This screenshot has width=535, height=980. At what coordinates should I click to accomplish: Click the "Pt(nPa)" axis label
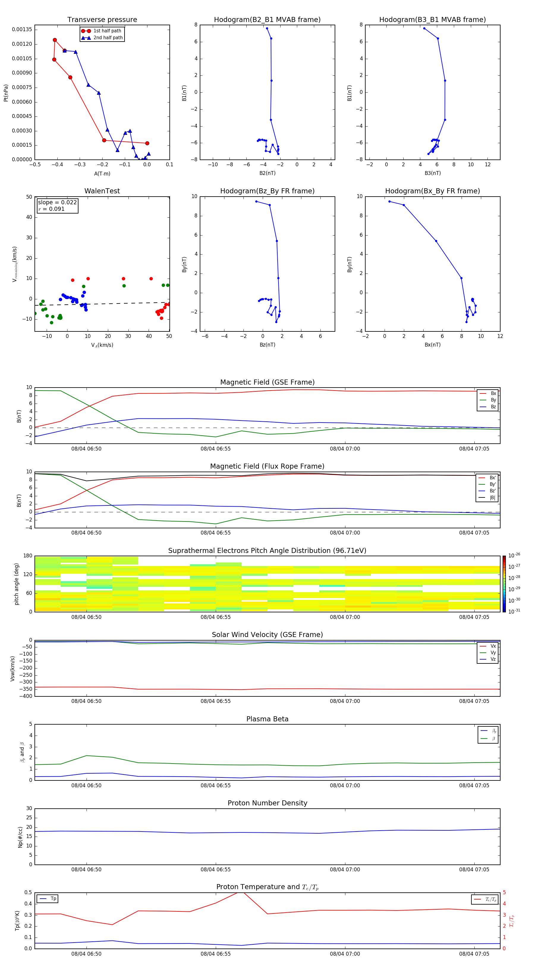point(6,93)
